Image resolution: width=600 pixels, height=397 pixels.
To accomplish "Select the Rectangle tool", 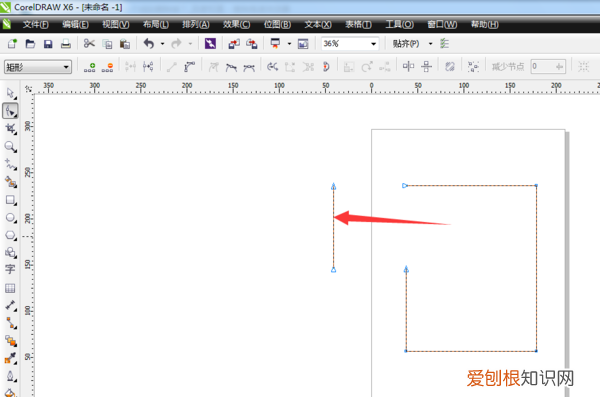I will click(x=10, y=200).
